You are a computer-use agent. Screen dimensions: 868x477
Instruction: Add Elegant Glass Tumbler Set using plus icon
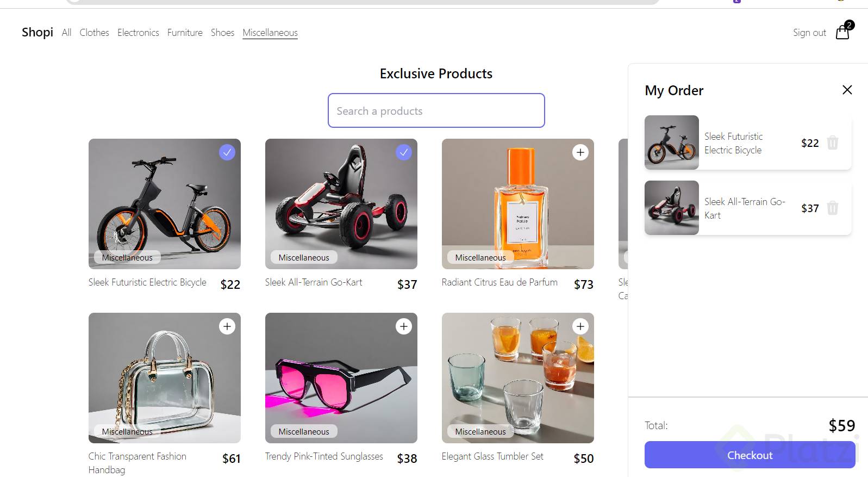[580, 326]
